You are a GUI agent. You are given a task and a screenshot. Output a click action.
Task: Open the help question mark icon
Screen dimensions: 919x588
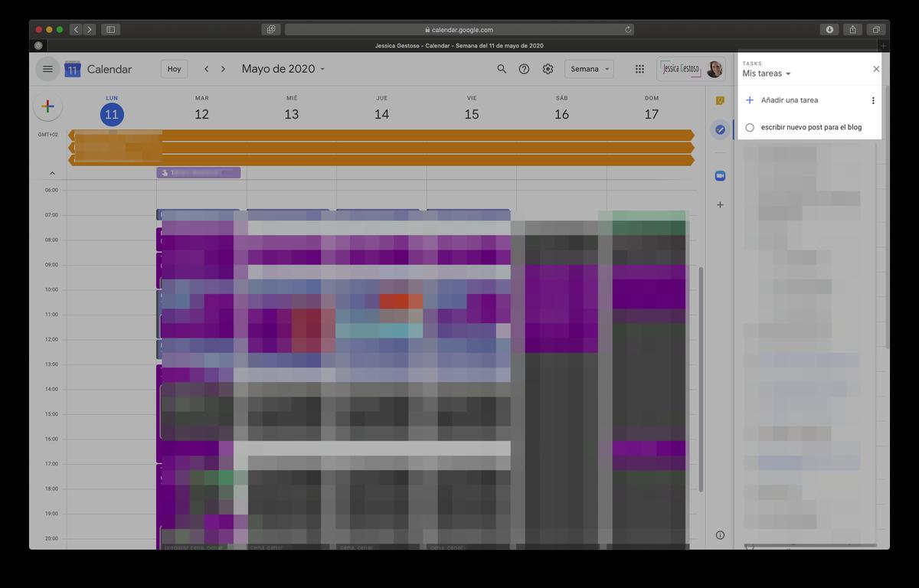[524, 69]
